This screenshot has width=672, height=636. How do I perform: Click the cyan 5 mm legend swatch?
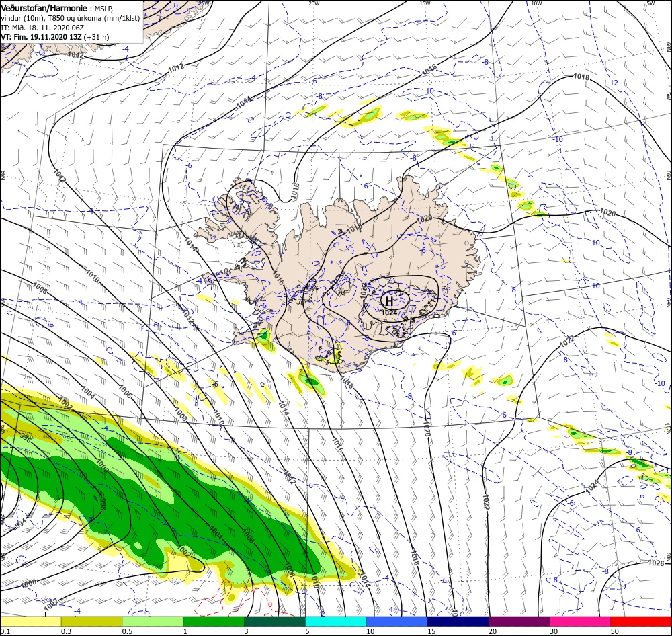point(335,621)
